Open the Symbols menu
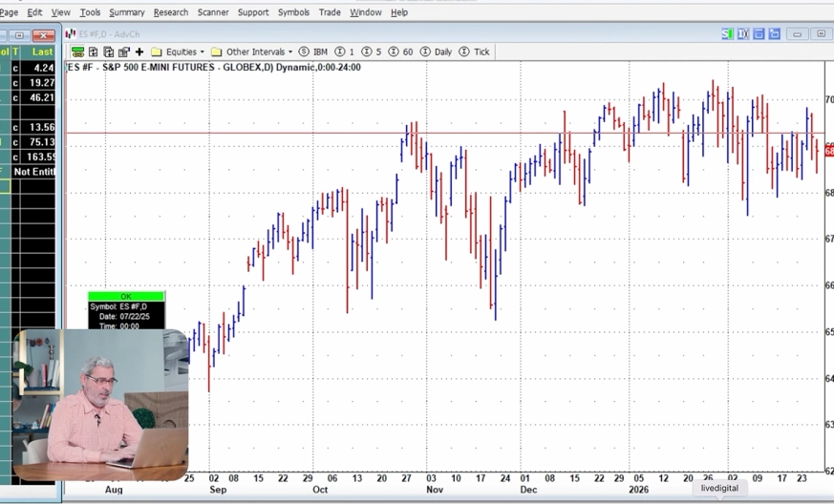The image size is (834, 504). (293, 12)
